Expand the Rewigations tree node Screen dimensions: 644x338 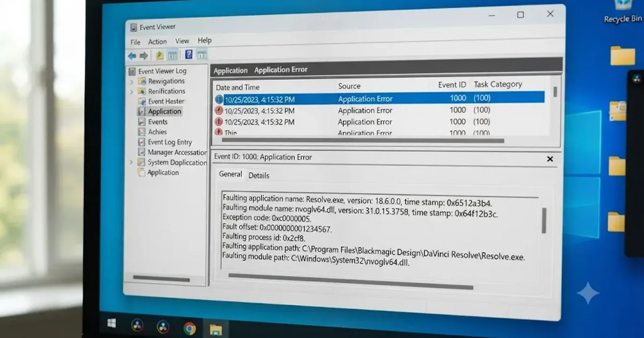(x=132, y=82)
